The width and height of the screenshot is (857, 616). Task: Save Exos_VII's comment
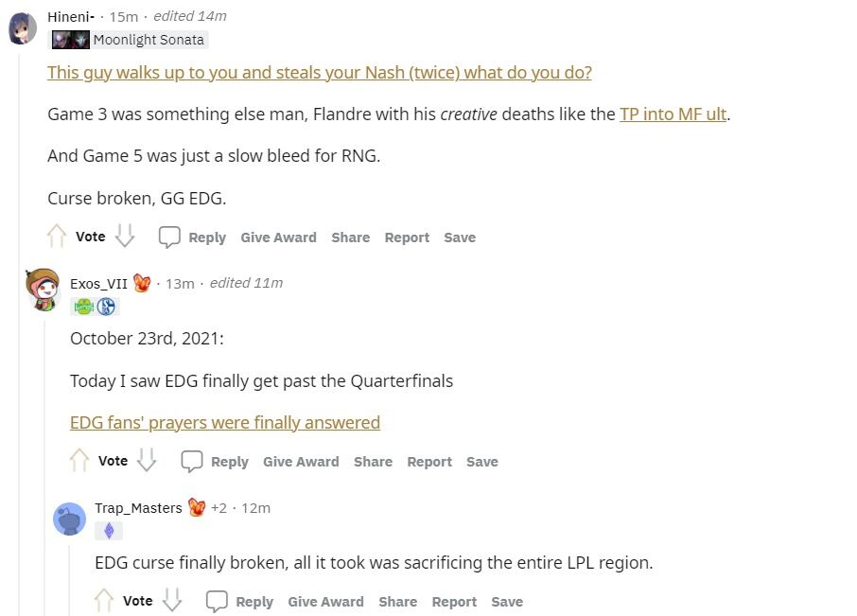[482, 462]
